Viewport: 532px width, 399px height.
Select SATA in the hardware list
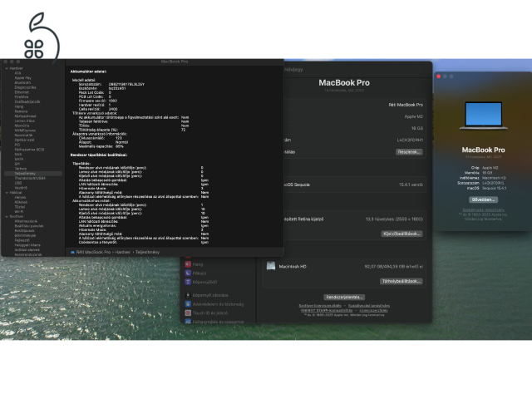tap(19, 159)
